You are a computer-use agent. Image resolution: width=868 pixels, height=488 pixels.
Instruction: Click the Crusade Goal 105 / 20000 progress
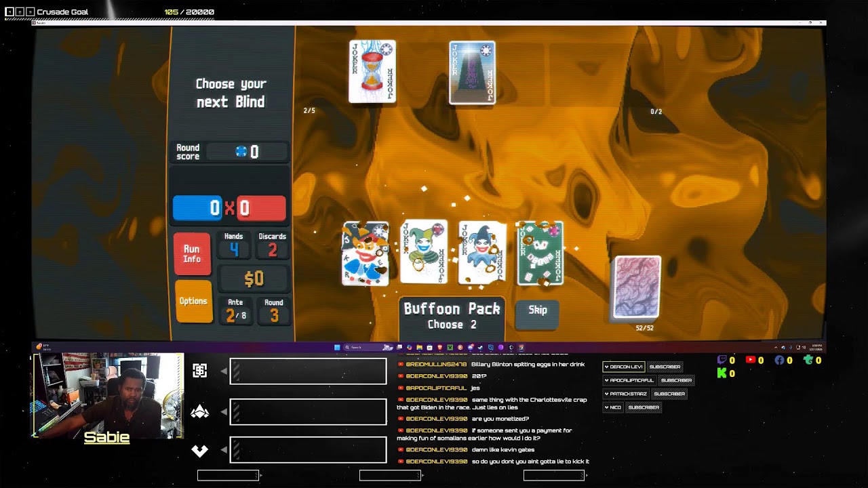(x=189, y=12)
